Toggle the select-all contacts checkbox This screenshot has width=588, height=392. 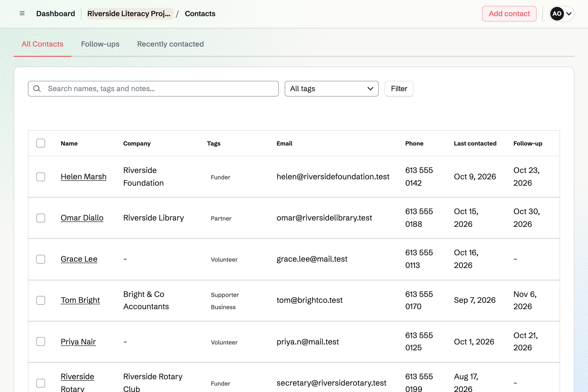[x=40, y=143]
